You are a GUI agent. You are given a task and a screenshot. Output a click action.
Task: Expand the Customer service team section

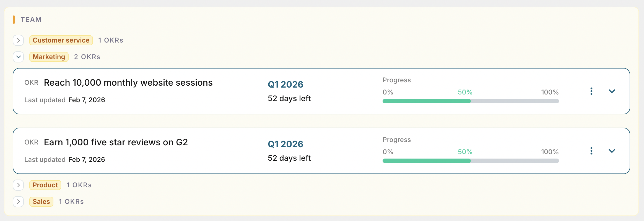[18, 40]
